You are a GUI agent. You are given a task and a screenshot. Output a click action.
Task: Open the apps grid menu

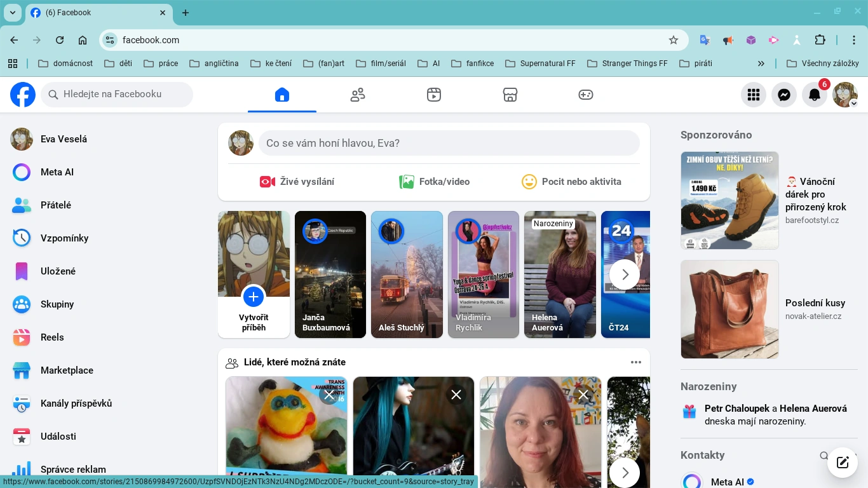(754, 95)
